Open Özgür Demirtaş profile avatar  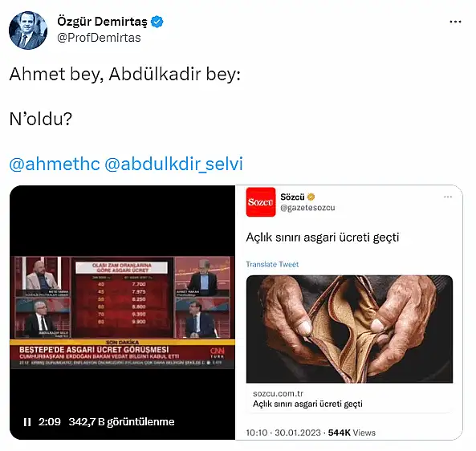point(28,30)
